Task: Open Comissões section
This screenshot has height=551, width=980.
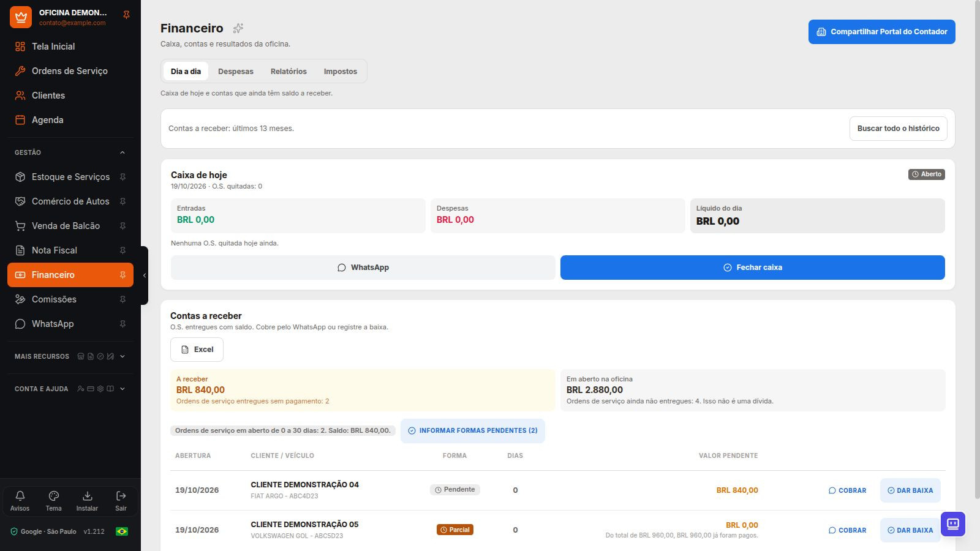Action: pyautogui.click(x=62, y=299)
